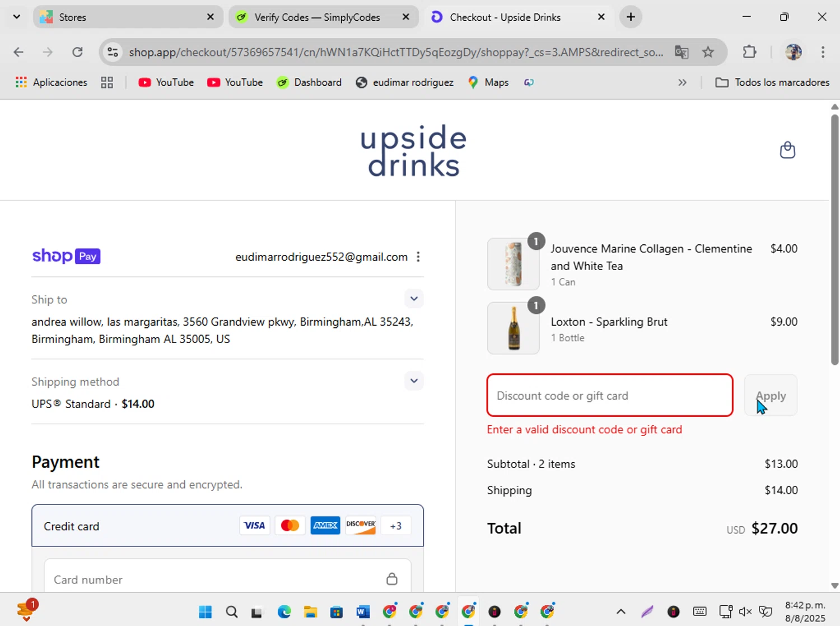
Task: Show the +3 additional card types
Action: [396, 526]
